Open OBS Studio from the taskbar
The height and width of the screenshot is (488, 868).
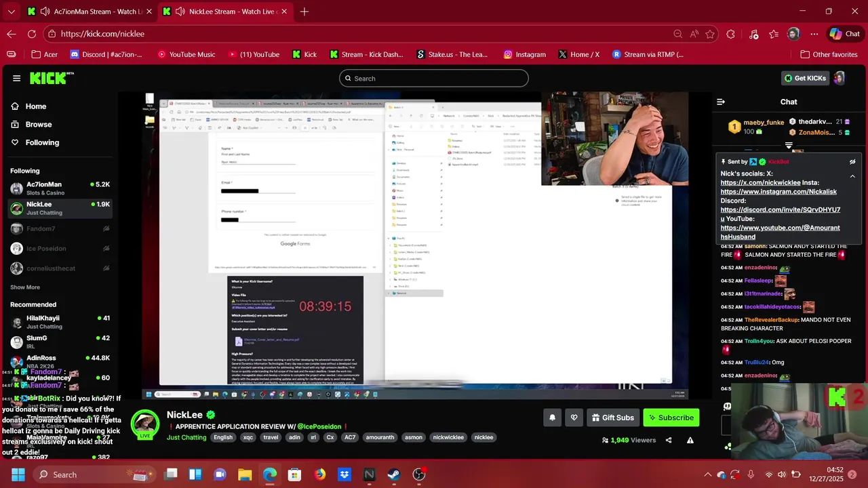pos(419,474)
